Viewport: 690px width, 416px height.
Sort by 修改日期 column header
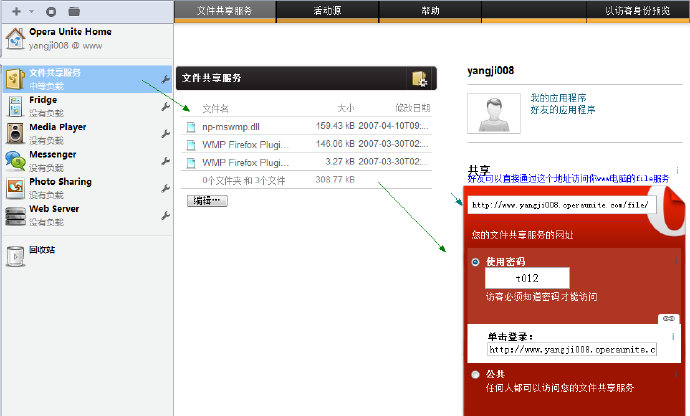[x=412, y=108]
